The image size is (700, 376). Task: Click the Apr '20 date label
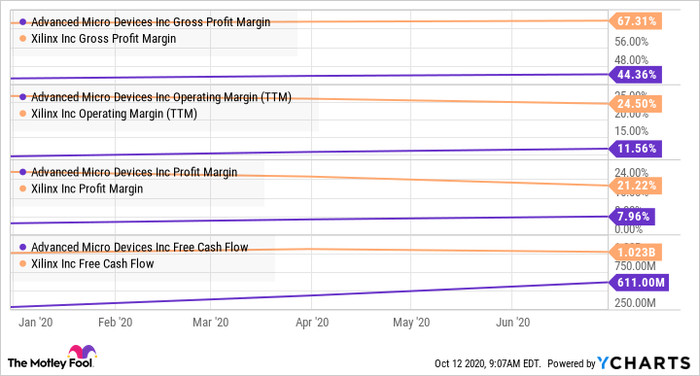click(312, 322)
